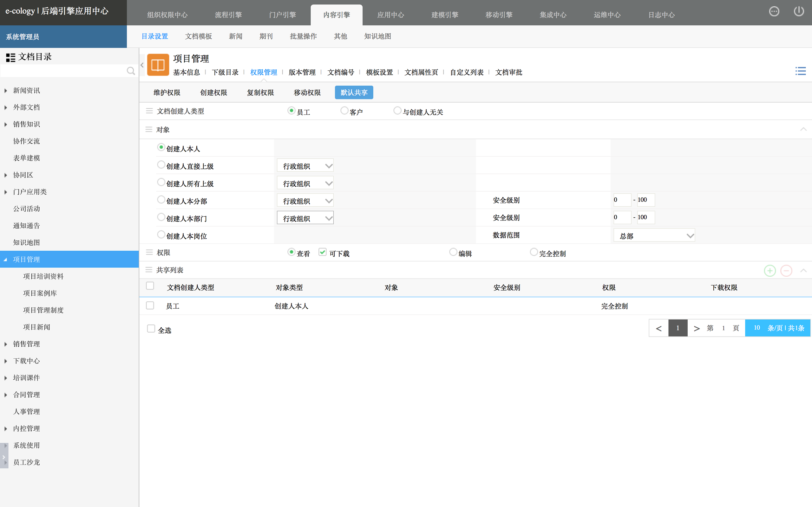
Task: Switch to the 建模引擎 top tab
Action: click(x=445, y=15)
